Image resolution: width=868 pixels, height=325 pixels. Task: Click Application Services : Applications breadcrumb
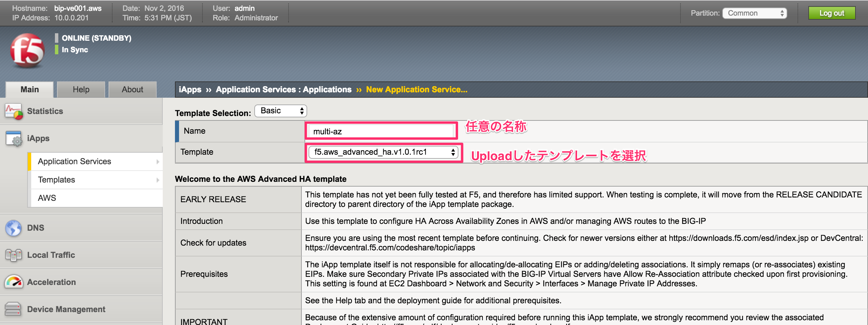pos(284,90)
